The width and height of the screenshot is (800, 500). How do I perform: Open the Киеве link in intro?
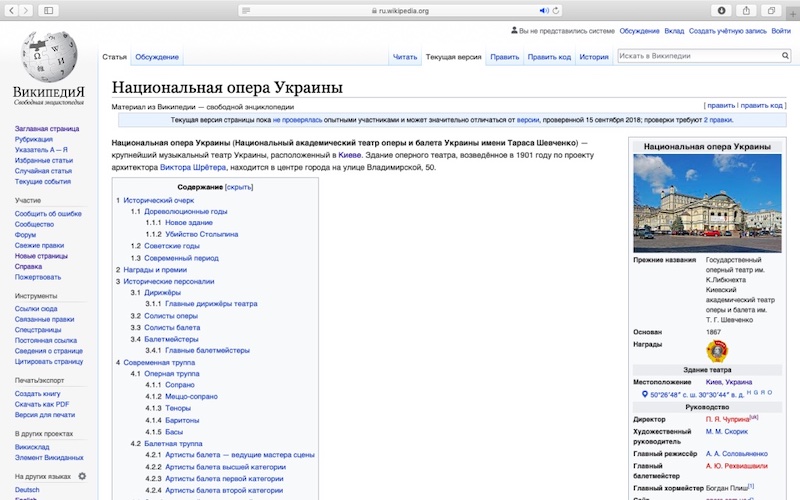[349, 155]
